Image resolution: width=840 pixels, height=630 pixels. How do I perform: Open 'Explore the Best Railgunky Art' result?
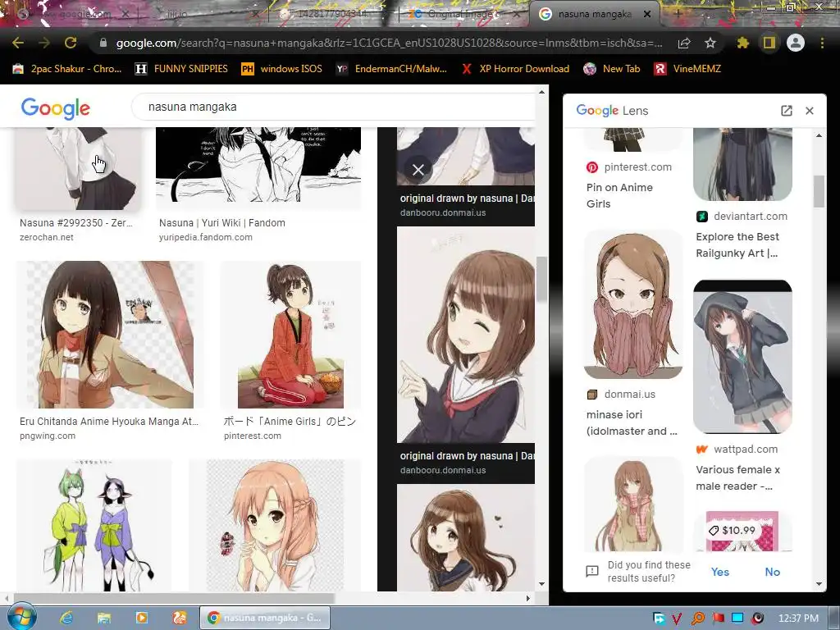click(x=737, y=244)
